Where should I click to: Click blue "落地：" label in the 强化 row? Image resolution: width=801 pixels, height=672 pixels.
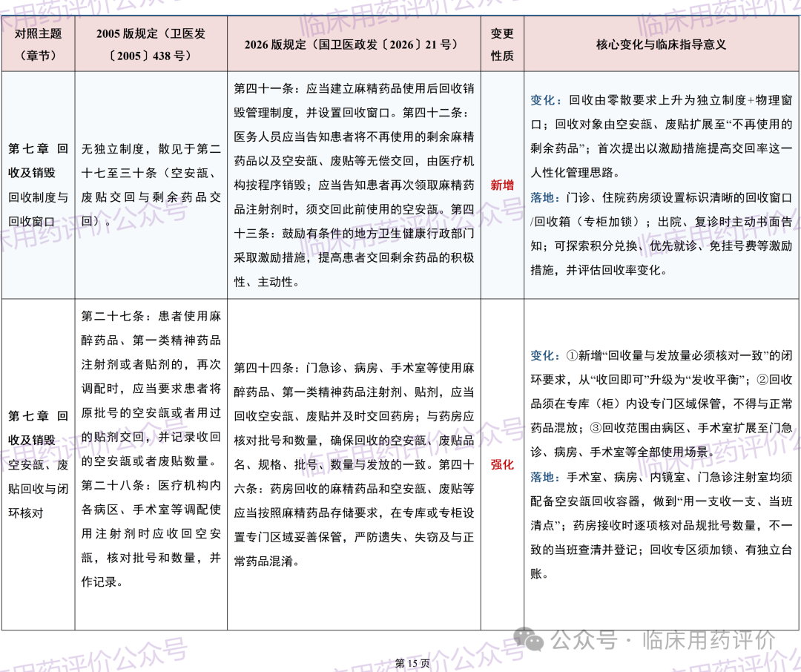[546, 478]
